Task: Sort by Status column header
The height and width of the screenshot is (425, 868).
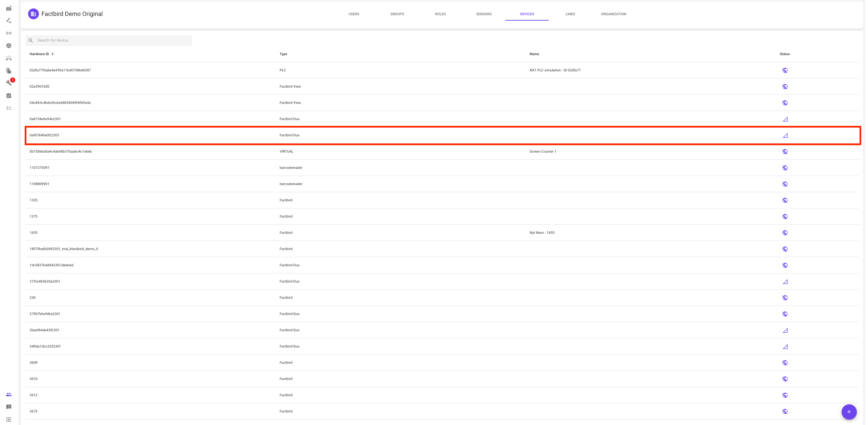Action: click(x=785, y=54)
